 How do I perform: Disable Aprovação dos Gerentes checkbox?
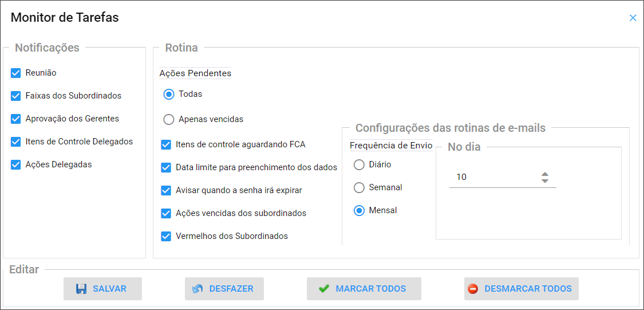15,119
